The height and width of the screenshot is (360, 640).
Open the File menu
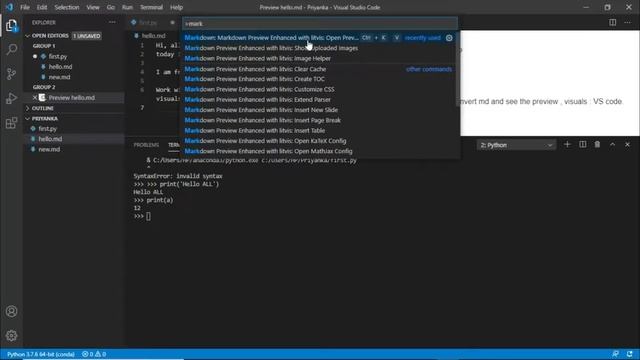click(25, 7)
